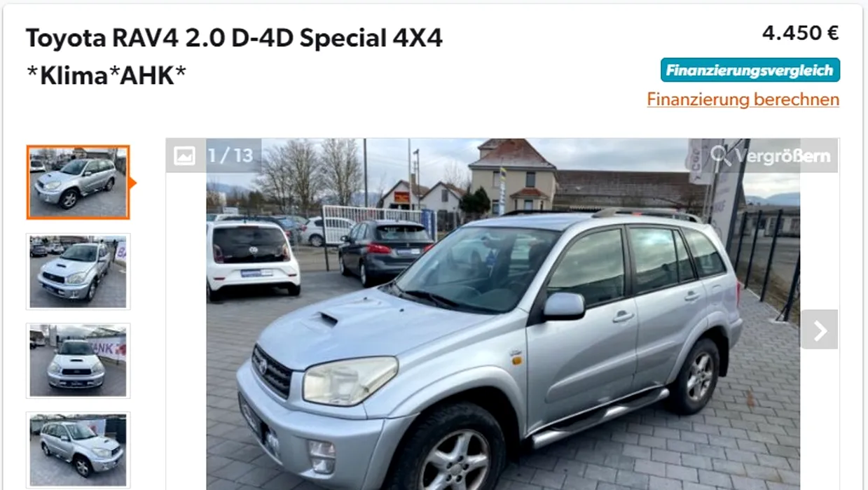Show the second thumbnail, front-left view
The image size is (868, 490).
click(x=78, y=272)
